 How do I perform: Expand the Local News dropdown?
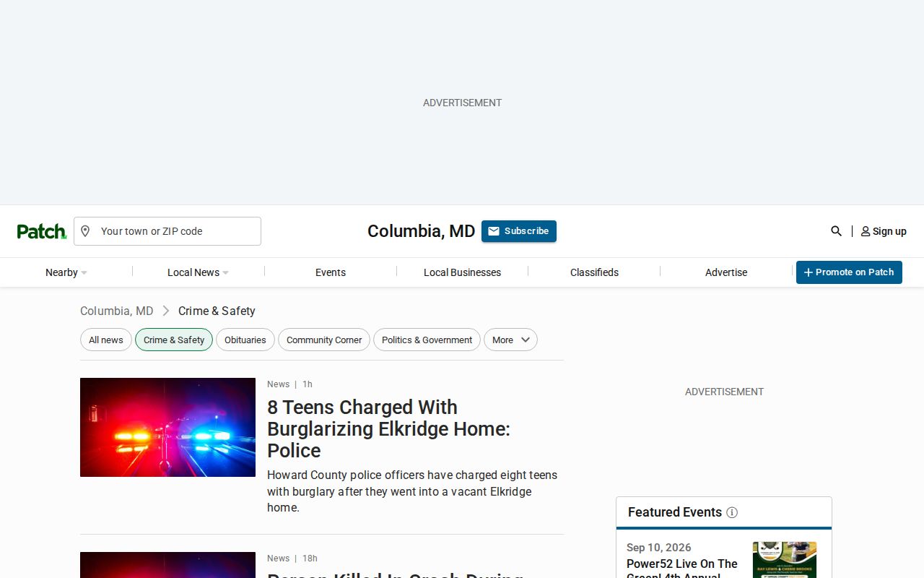[199, 272]
